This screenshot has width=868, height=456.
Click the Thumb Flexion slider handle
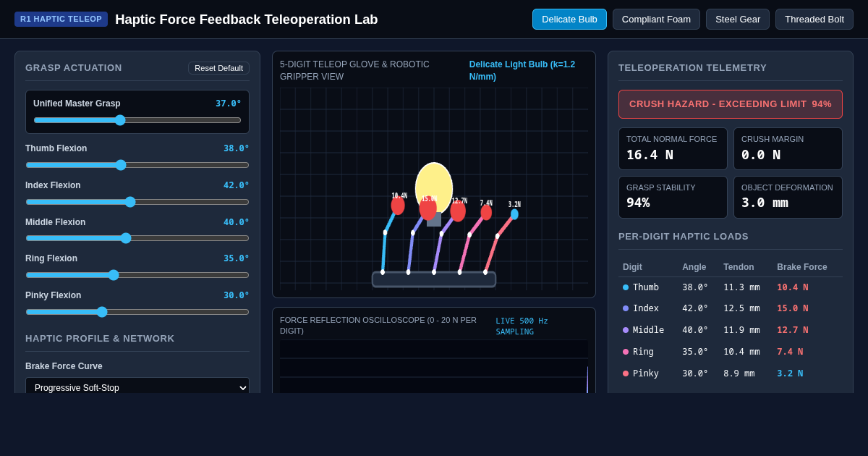pyautogui.click(x=121, y=165)
